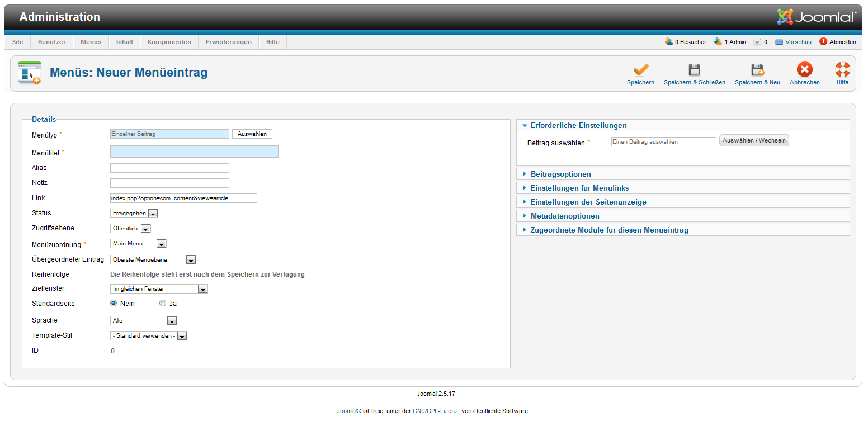Click the red Abbrechen icon
868x426 pixels.
coord(804,70)
